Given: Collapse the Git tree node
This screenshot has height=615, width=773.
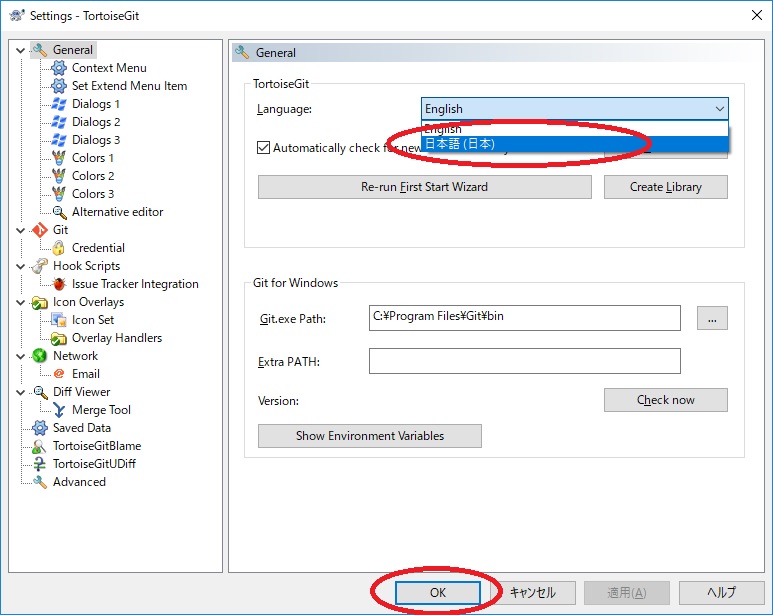Looking at the screenshot, I should pyautogui.click(x=20, y=230).
